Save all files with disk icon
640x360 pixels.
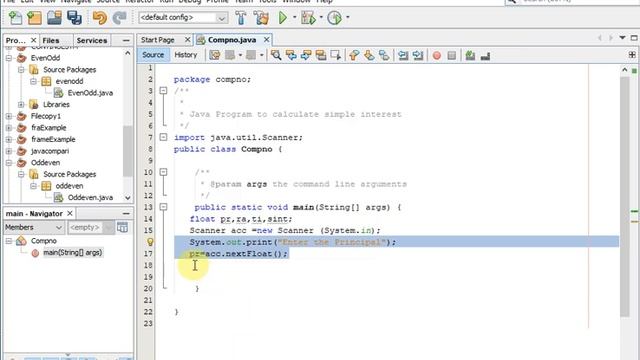point(74,18)
